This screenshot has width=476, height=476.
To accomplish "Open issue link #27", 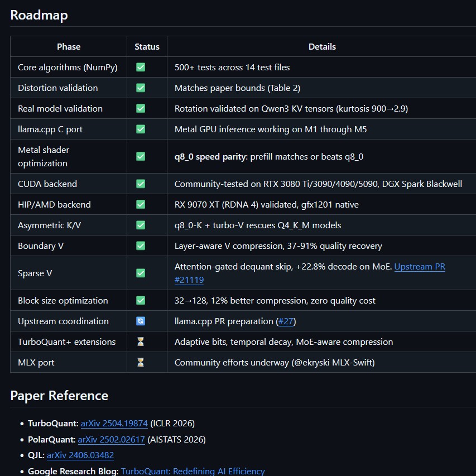I will (286, 321).
